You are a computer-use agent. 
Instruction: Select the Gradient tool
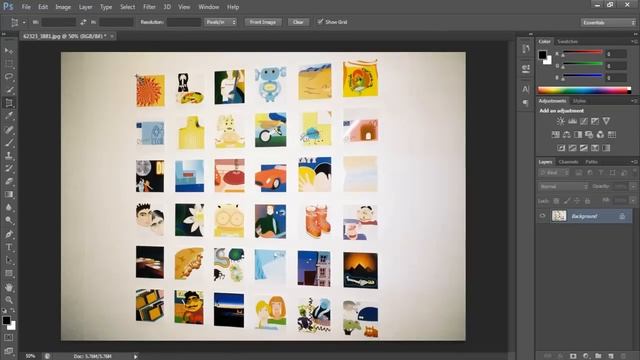9,194
